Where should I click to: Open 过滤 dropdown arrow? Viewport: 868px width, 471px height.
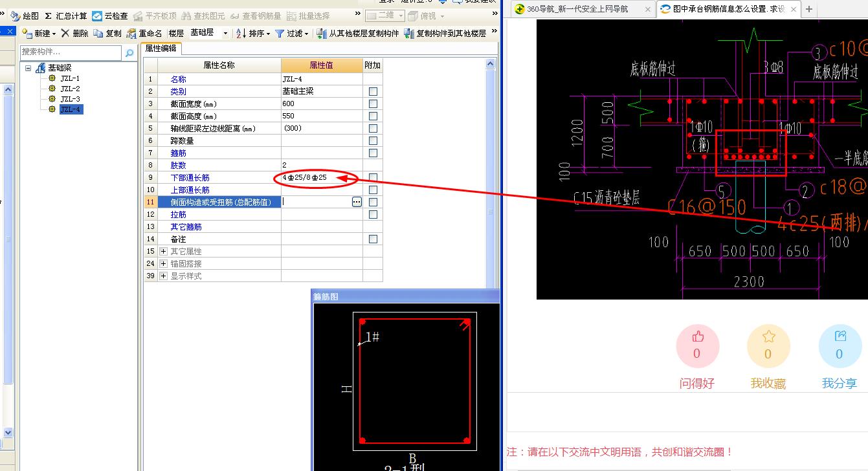(x=306, y=34)
